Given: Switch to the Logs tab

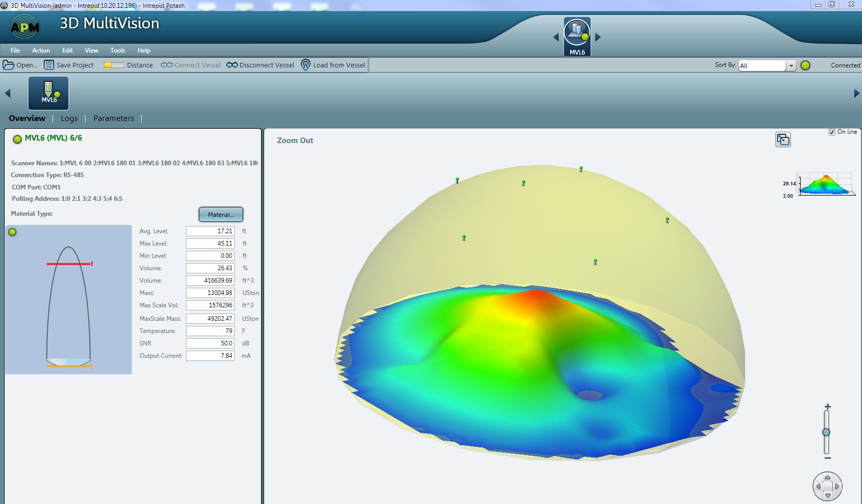Looking at the screenshot, I should pos(70,118).
